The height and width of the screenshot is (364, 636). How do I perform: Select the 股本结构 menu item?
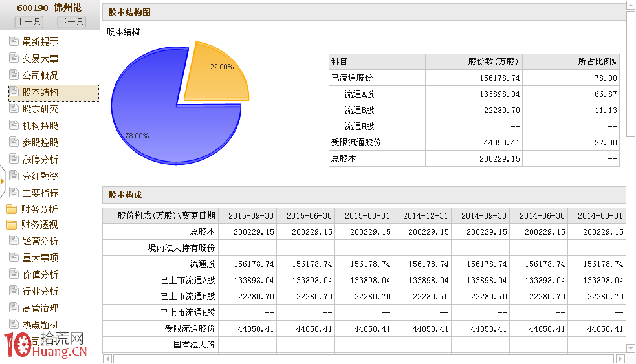point(54,93)
